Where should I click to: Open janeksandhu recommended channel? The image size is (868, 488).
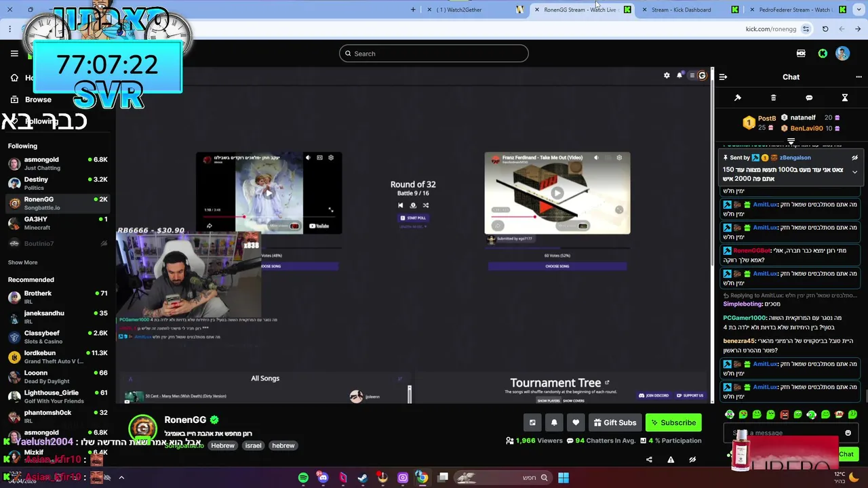point(58,317)
